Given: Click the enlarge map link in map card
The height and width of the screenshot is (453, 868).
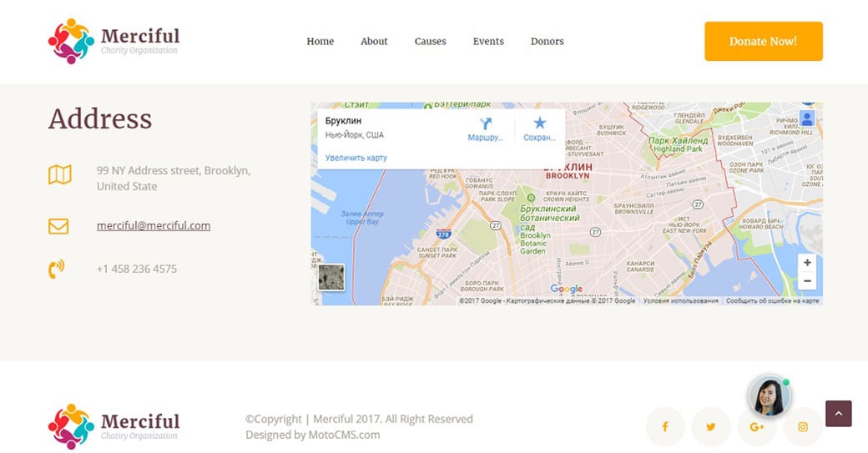Looking at the screenshot, I should point(356,158).
